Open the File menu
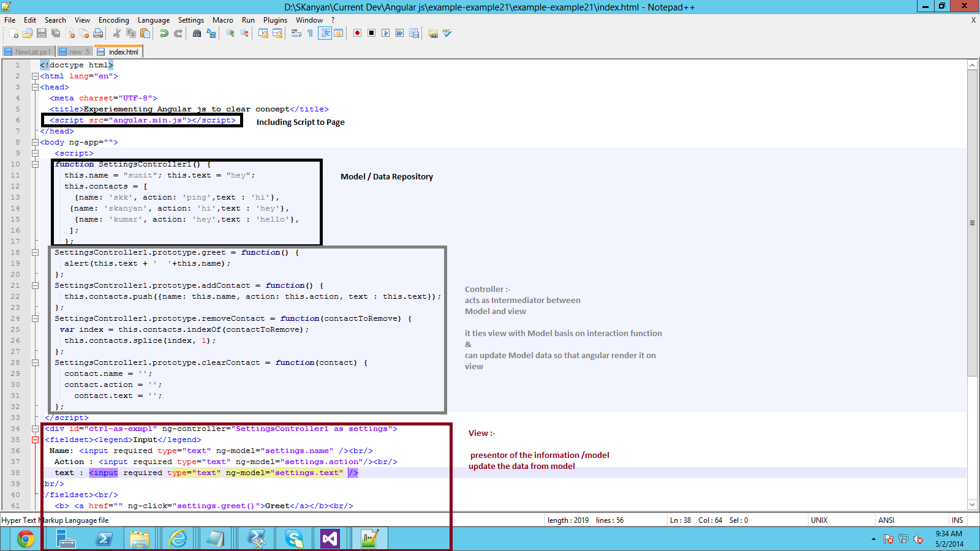 10,20
